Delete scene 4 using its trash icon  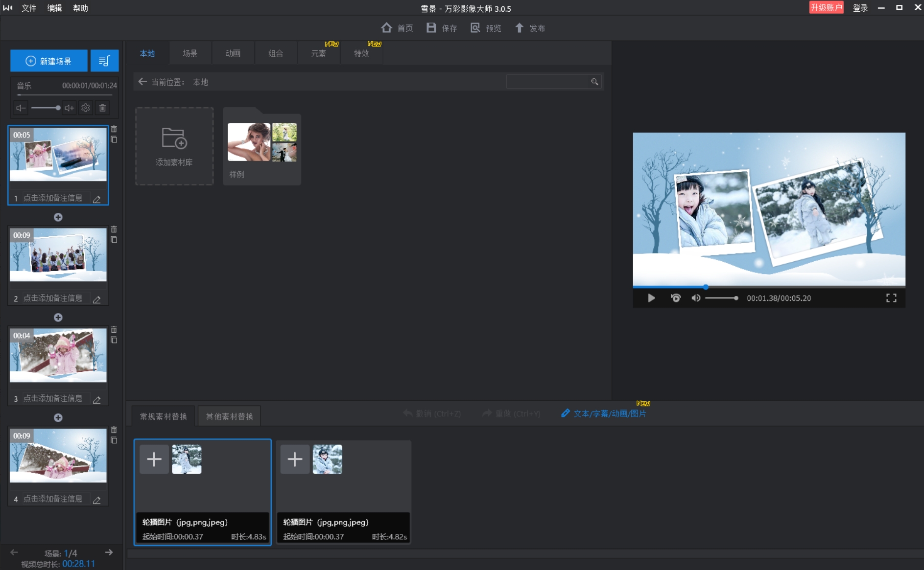click(114, 430)
